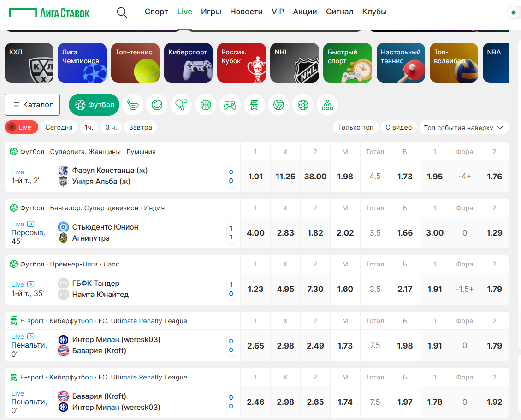Image resolution: width=521 pixels, height=420 pixels.
Task: Select the tennis ball sport icon
Action: 157,105
